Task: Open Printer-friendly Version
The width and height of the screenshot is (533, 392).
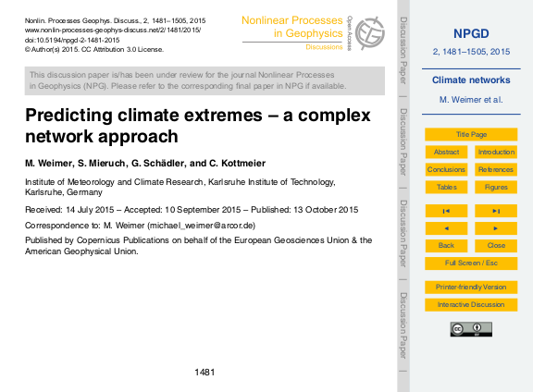Action: point(471,287)
